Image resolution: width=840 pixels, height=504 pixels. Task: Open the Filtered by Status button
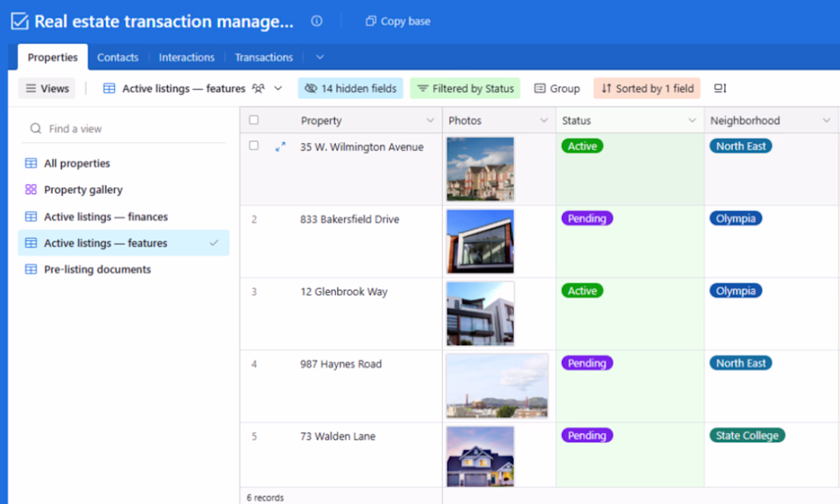[x=465, y=89]
